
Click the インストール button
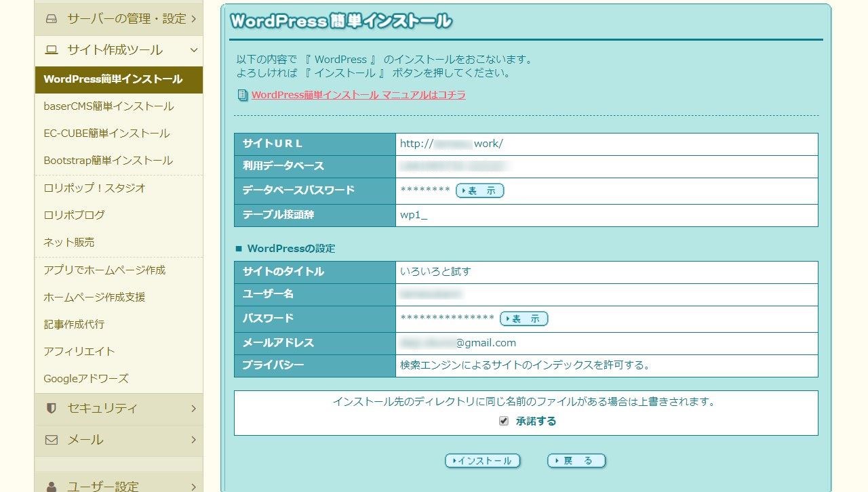point(482,461)
